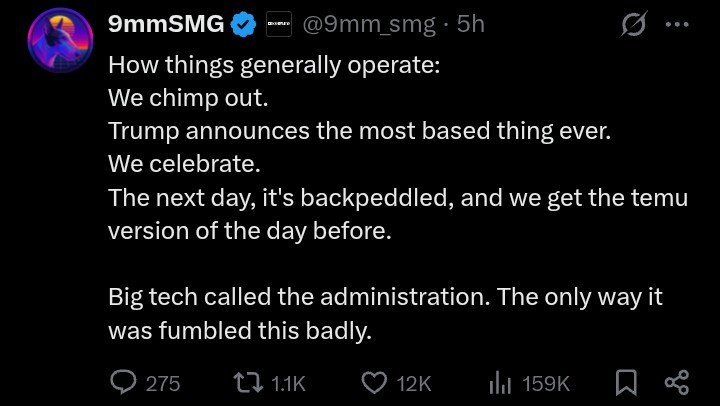
Task: Click the repost arrows icon
Action: [x=248, y=383]
